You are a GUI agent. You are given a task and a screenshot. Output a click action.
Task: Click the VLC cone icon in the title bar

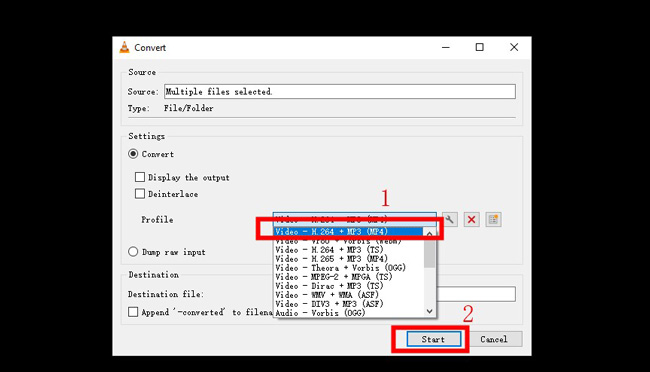click(x=124, y=47)
